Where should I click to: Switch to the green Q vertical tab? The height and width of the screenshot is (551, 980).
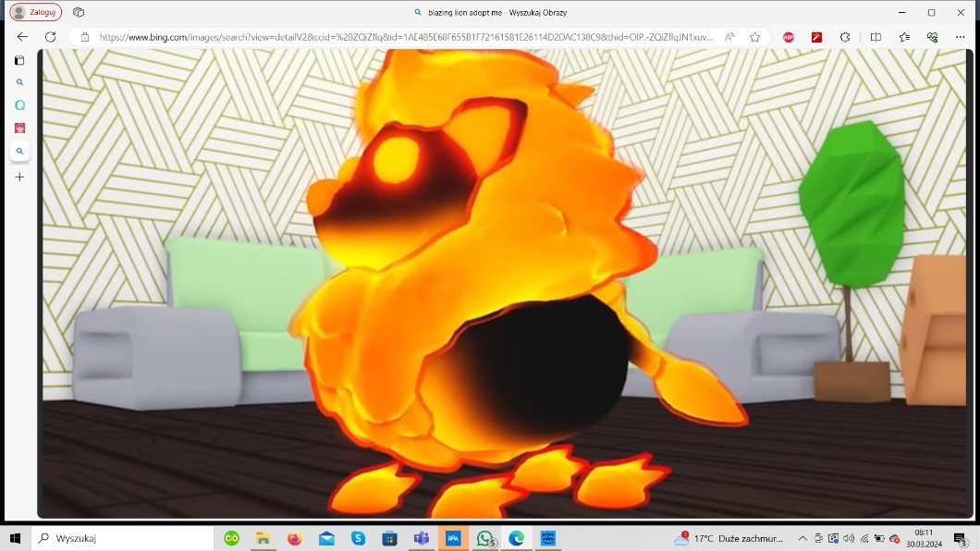pos(19,105)
